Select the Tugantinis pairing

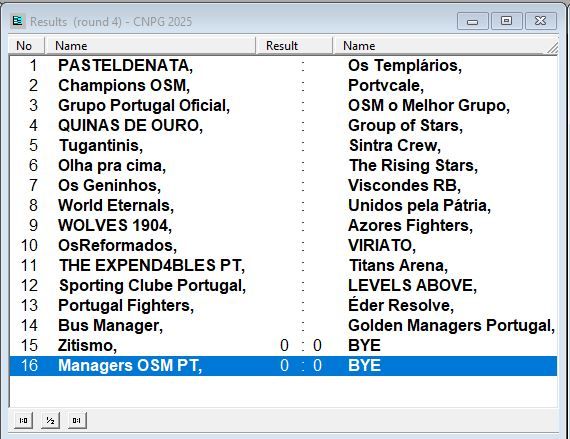(x=283, y=145)
